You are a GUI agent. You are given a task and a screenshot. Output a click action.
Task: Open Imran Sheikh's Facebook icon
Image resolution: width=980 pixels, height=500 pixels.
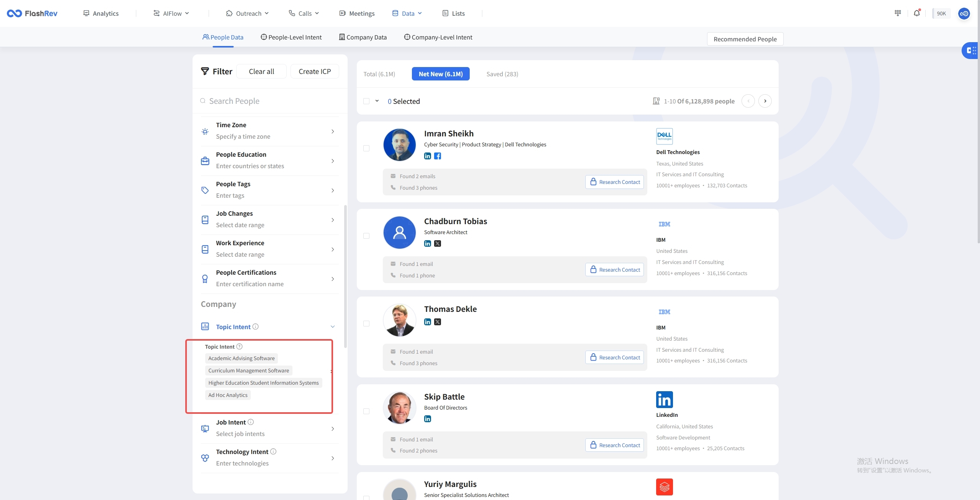pos(438,156)
